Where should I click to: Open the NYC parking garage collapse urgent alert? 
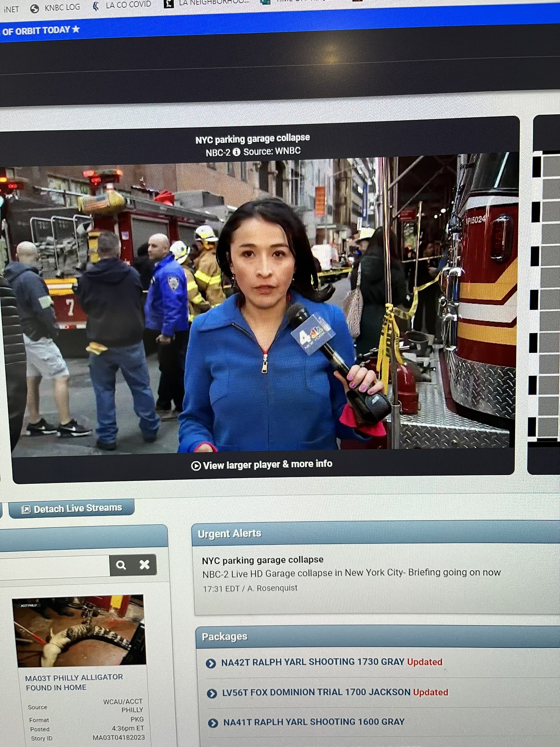point(262,560)
